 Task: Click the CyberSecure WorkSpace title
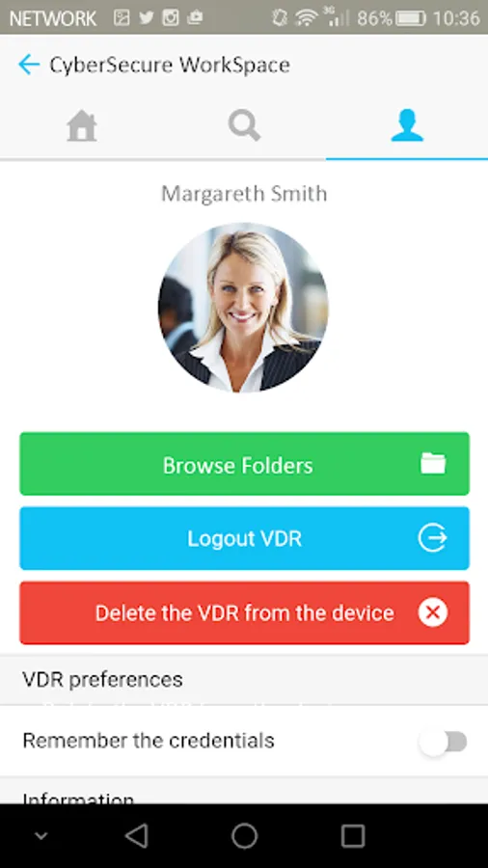point(170,65)
